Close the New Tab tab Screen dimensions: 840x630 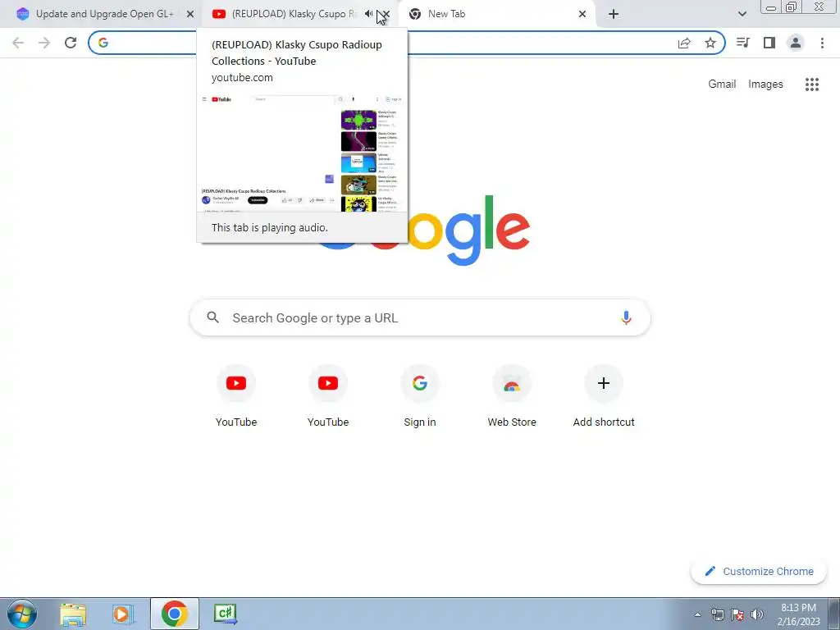coord(582,14)
